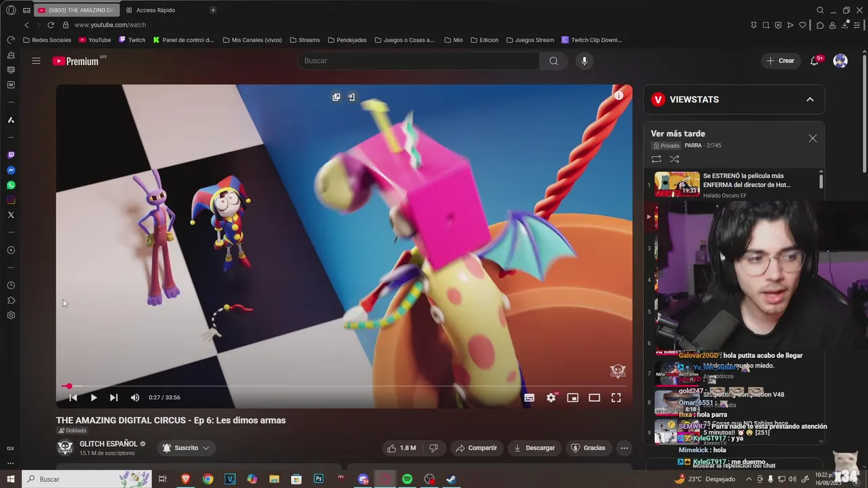Open more actions ellipsis below video
The height and width of the screenshot is (488, 868).
pos(624,448)
